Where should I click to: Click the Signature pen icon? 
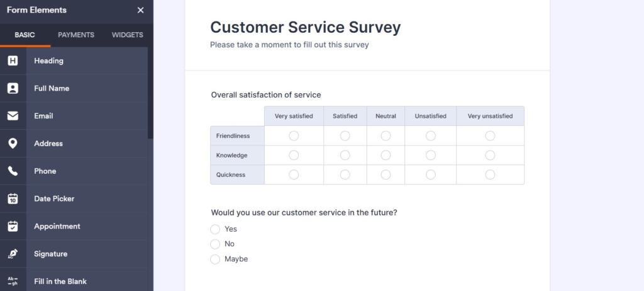tap(13, 254)
